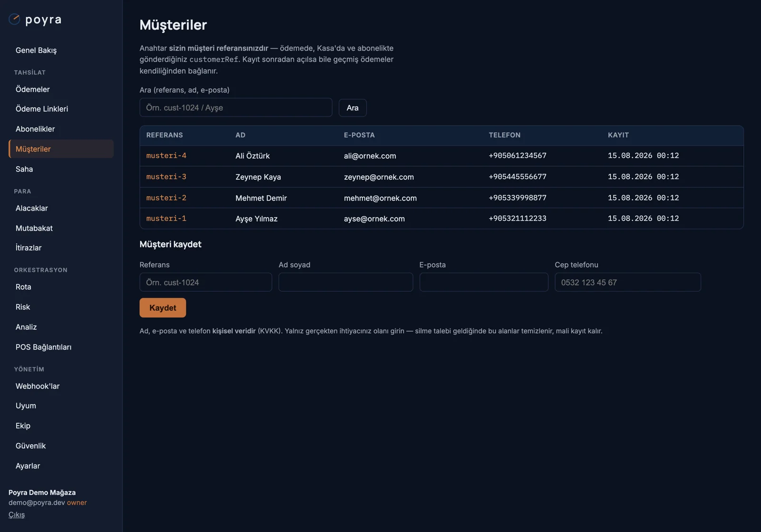Viewport: 761px width, 532px height.
Task: Open Genel Bakış in the sidebar
Action: tap(36, 50)
